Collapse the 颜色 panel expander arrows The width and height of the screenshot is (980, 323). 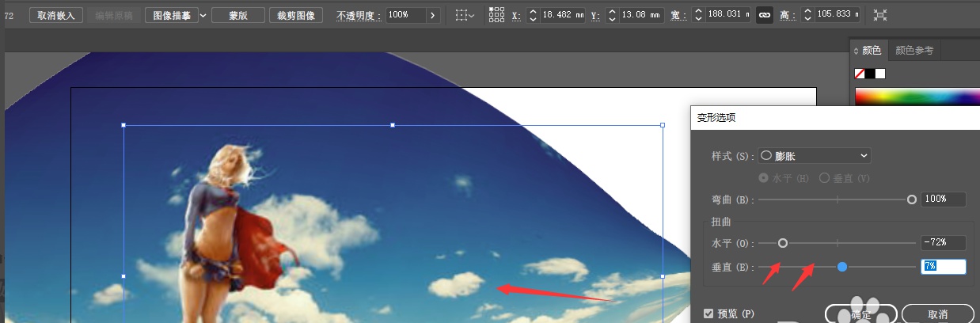[856, 51]
